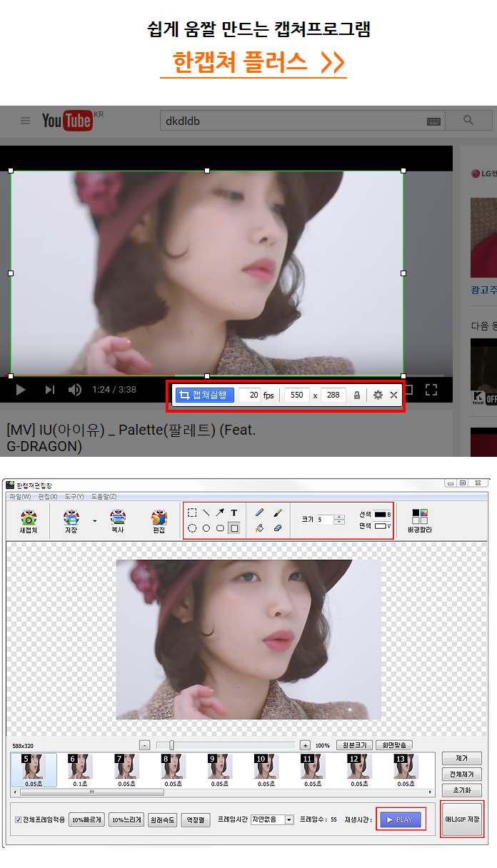497x868 pixels.
Task: Select the filled rectangle tool
Action: coord(234,528)
